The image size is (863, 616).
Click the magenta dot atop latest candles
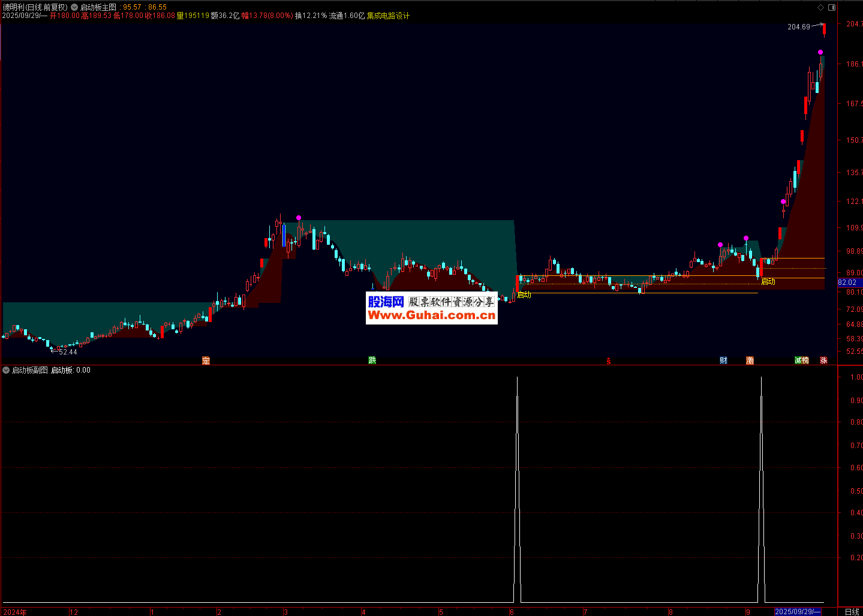[x=820, y=53]
